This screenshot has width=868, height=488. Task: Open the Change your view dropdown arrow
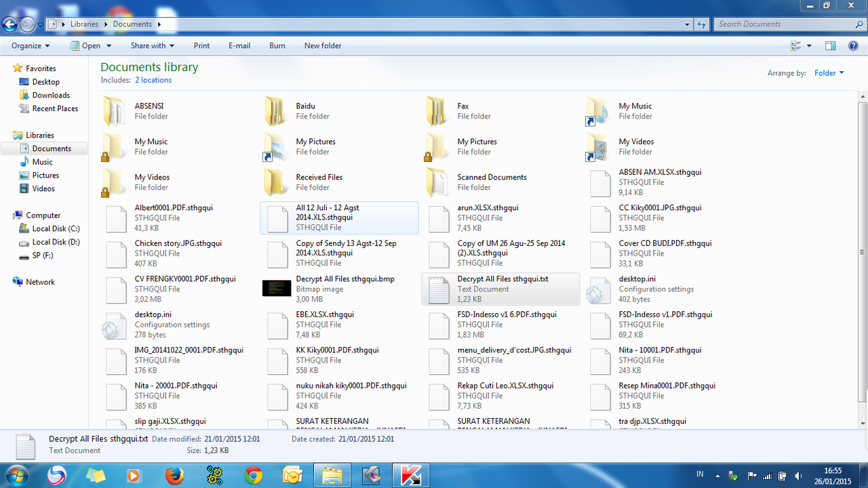[808, 45]
